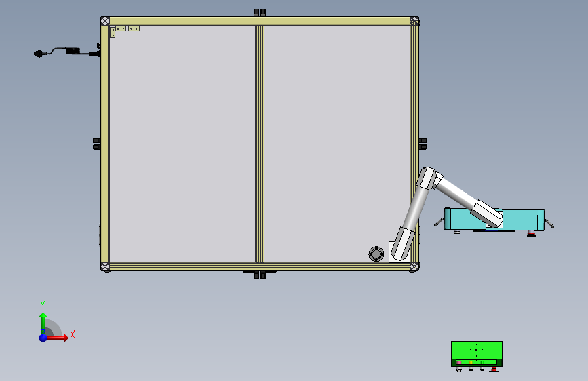Select the black clamp at top center of frame

[x=260, y=13]
